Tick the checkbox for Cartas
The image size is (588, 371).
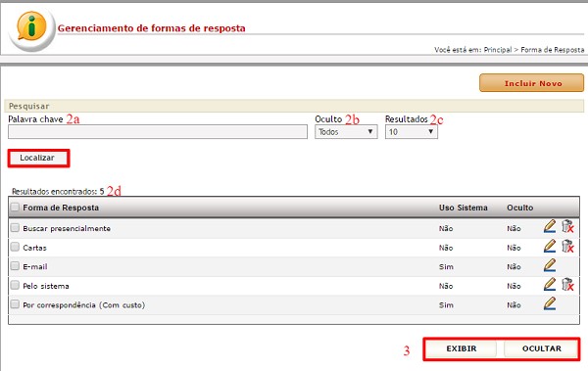[x=15, y=247]
